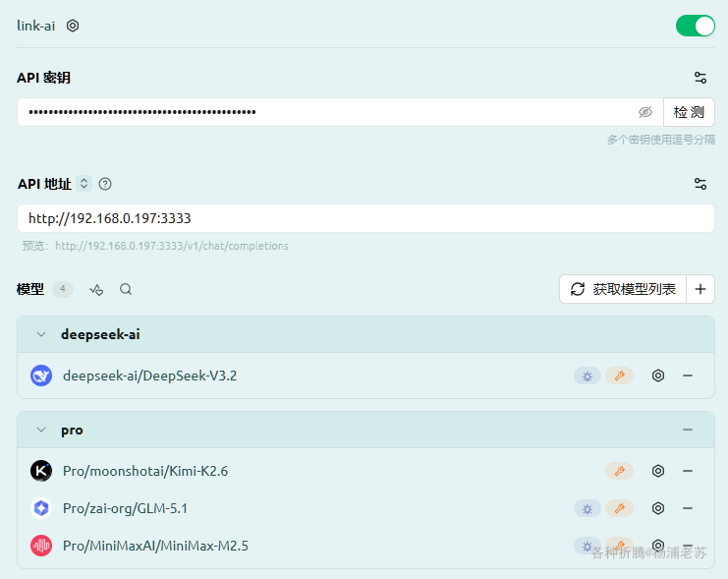This screenshot has width=728, height=579.
Task: Select Pro/moonshotai/Kimi-K2.6 model name
Action: tap(145, 471)
